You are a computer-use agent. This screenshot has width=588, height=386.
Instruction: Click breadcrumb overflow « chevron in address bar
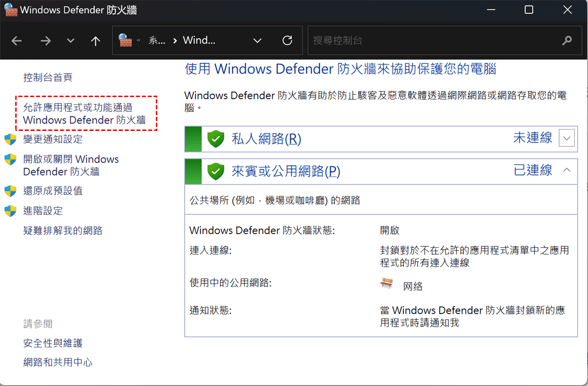139,40
